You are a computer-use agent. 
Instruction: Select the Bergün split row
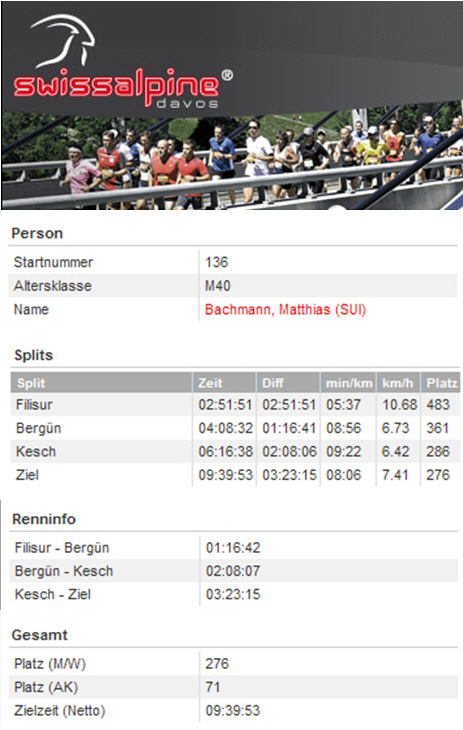point(235,428)
